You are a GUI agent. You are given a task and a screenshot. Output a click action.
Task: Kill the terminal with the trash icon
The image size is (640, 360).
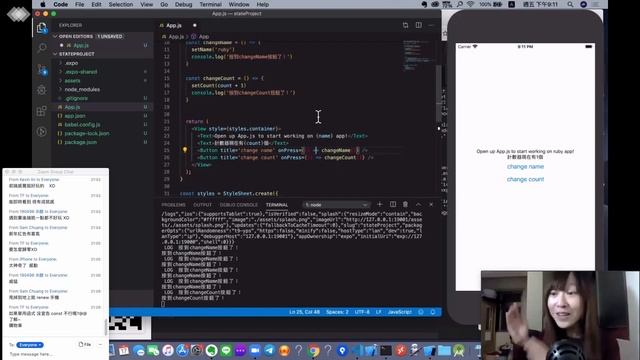click(x=405, y=204)
